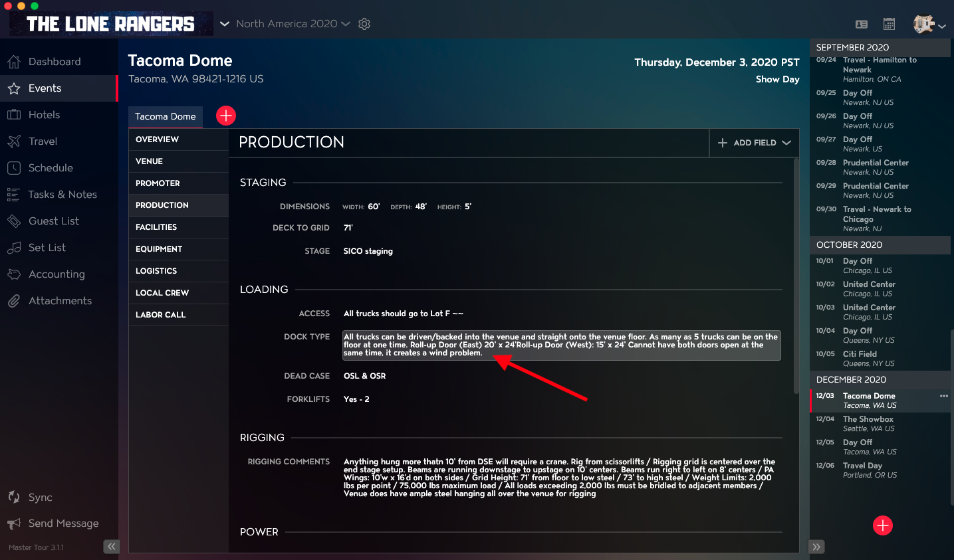This screenshot has height=560, width=954.
Task: Open the Dashboard home icon
Action: click(x=14, y=62)
